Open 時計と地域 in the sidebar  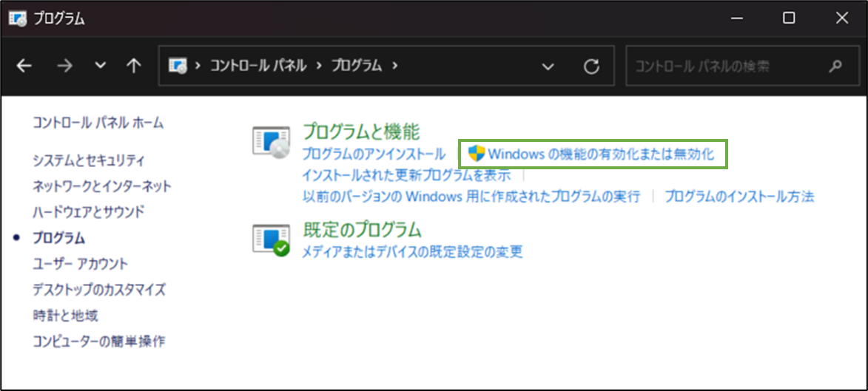click(65, 316)
